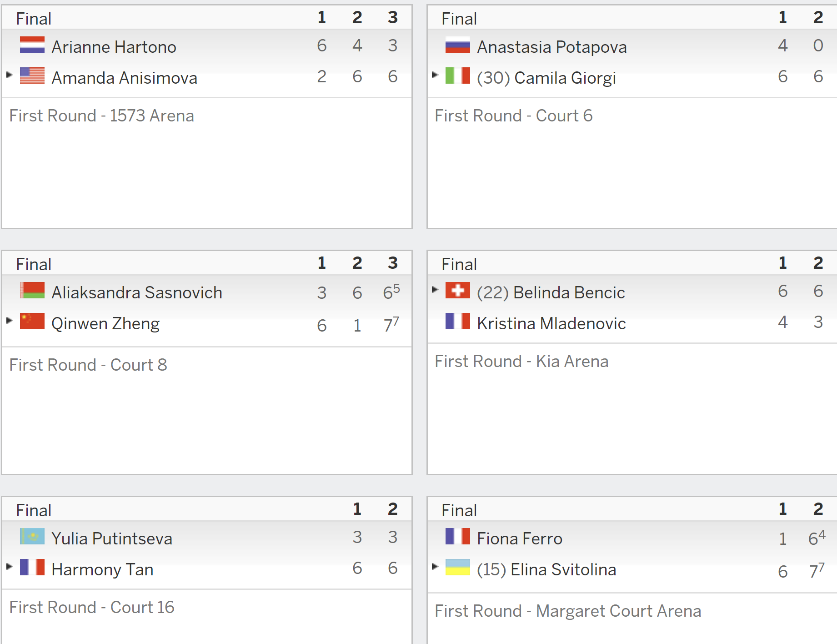Open Anastasia Potapova's player profile

click(552, 47)
